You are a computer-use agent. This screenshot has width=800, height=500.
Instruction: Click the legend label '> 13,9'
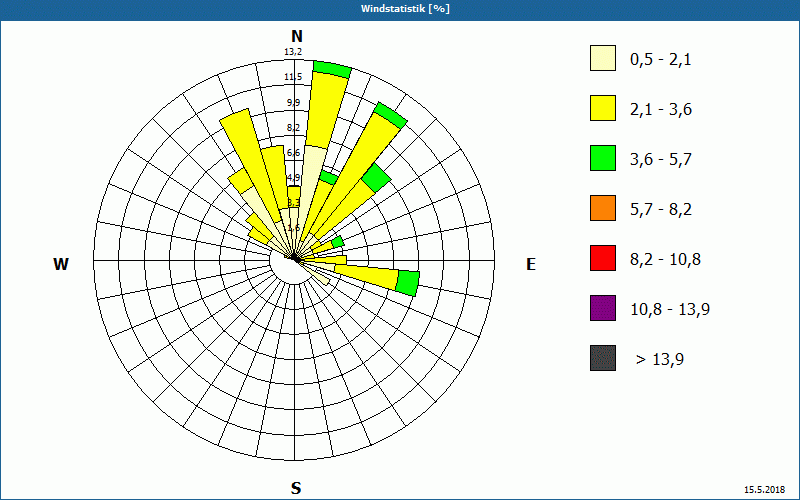pyautogui.click(x=660, y=360)
